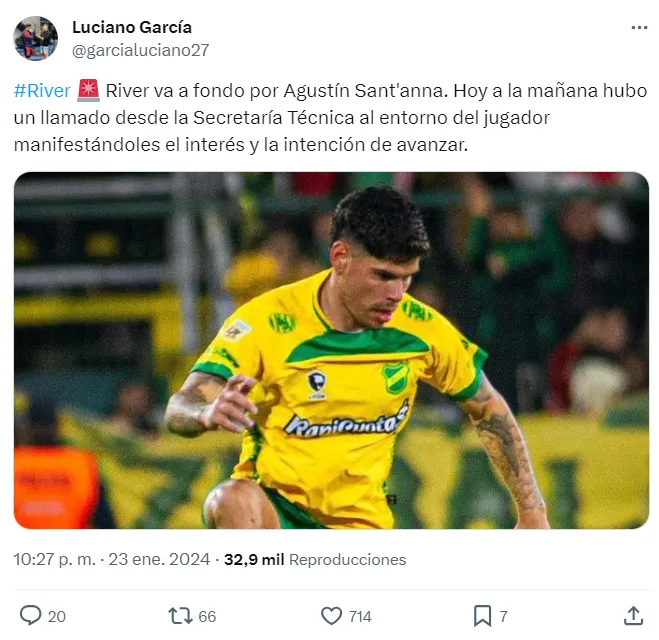The height and width of the screenshot is (640, 659).
Task: Open the three-dot more options menu
Action: coord(639,28)
